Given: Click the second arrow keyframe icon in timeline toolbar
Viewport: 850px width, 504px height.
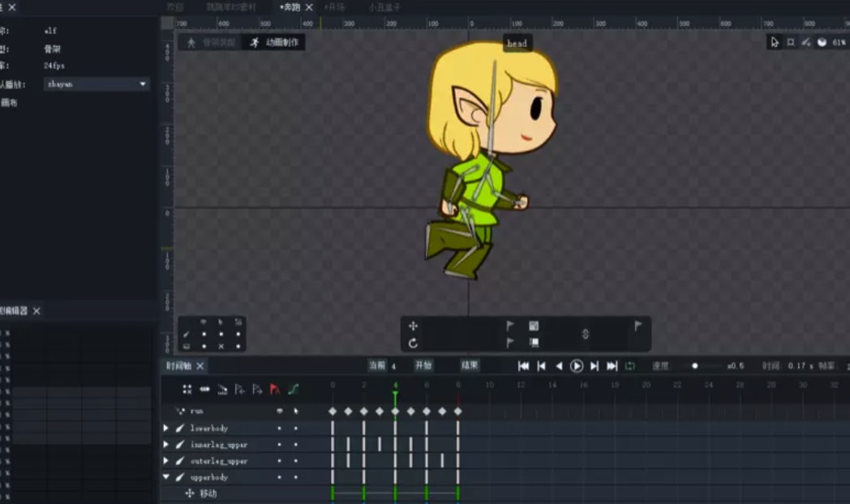Looking at the screenshot, I should [257, 389].
